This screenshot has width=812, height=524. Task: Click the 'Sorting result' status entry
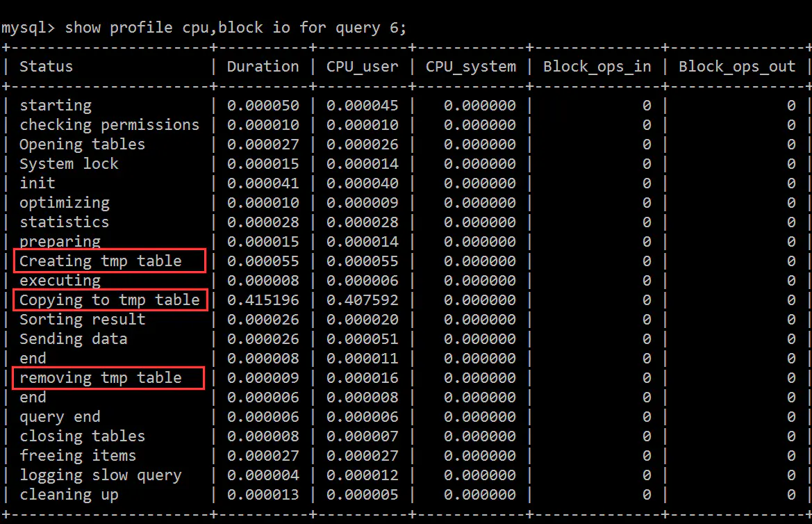[x=82, y=319]
